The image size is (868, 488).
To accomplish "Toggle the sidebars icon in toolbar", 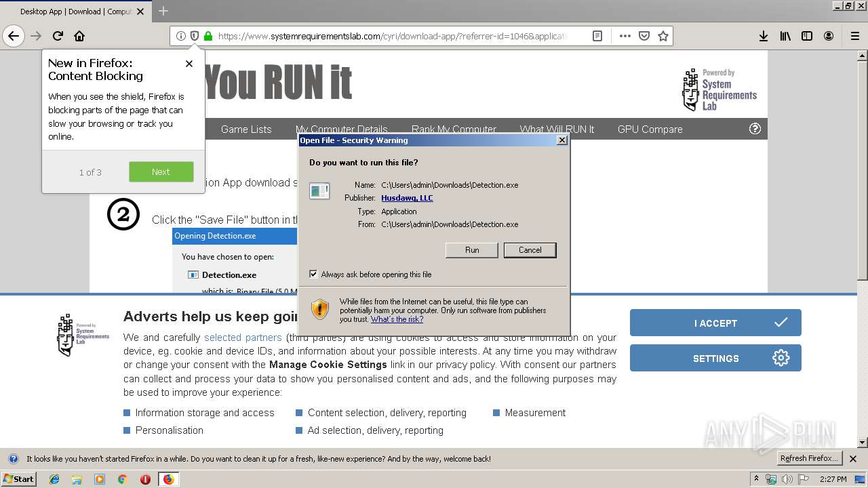I will tap(807, 36).
